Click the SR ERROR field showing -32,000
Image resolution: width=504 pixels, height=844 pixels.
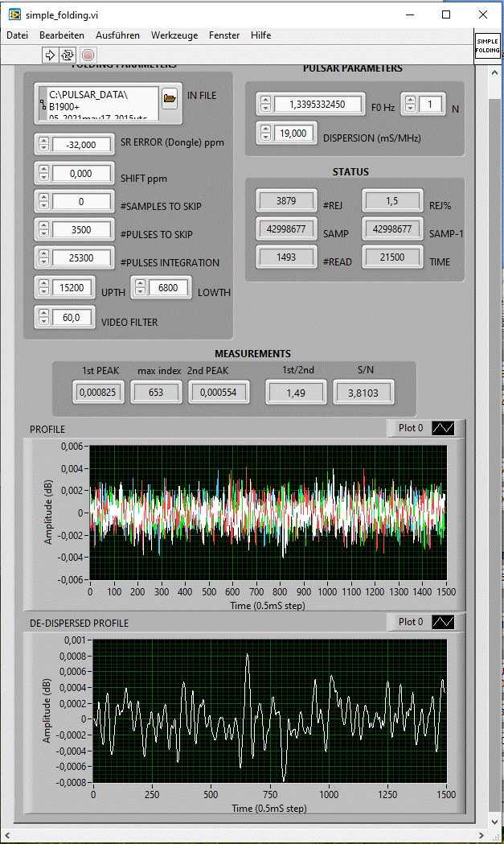[81, 144]
